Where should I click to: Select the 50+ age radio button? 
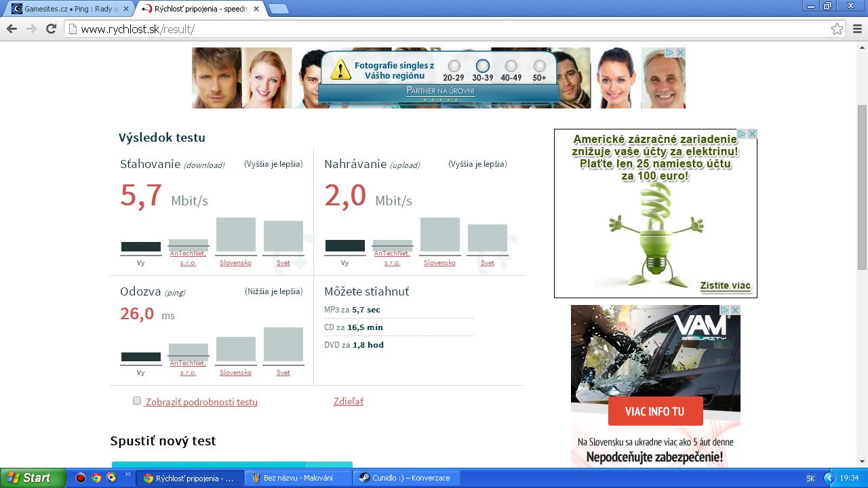[x=539, y=66]
